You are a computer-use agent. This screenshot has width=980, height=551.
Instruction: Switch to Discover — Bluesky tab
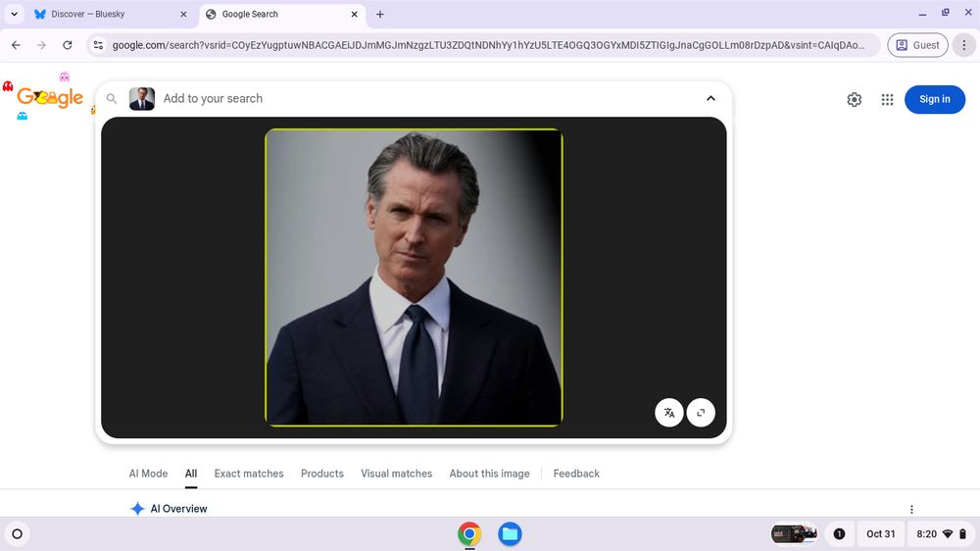tap(110, 14)
